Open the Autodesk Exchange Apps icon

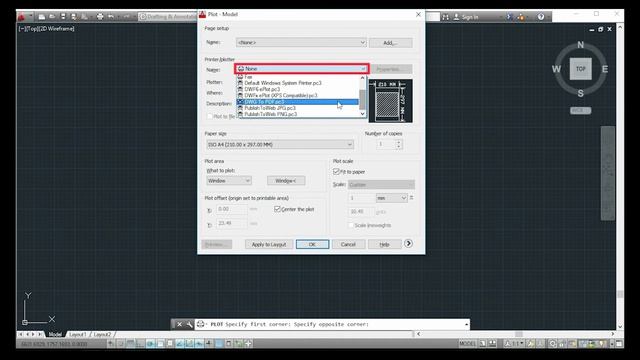click(x=509, y=17)
